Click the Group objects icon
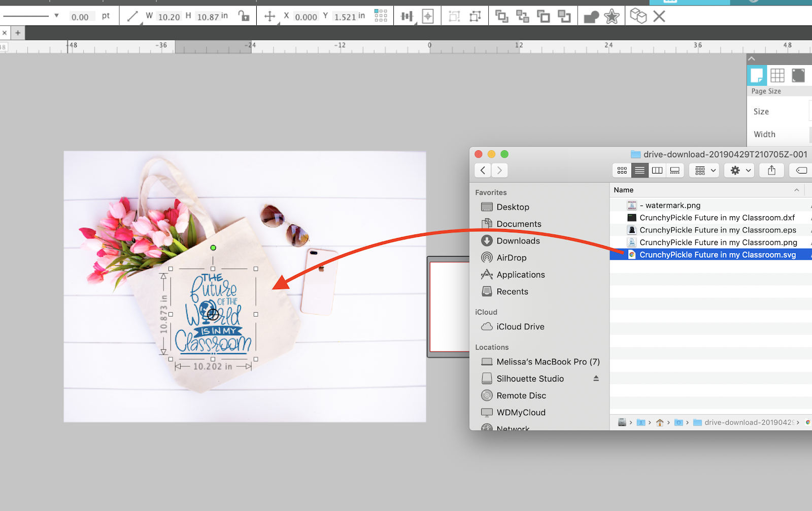 pyautogui.click(x=454, y=16)
